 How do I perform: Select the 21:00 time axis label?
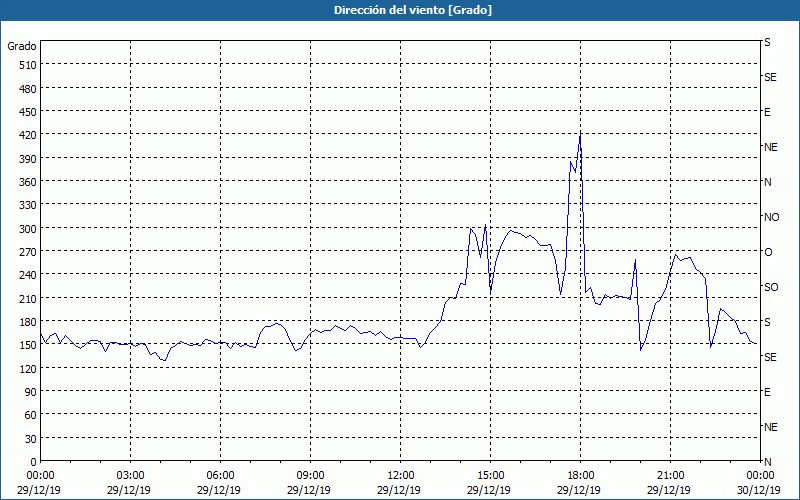pos(670,475)
